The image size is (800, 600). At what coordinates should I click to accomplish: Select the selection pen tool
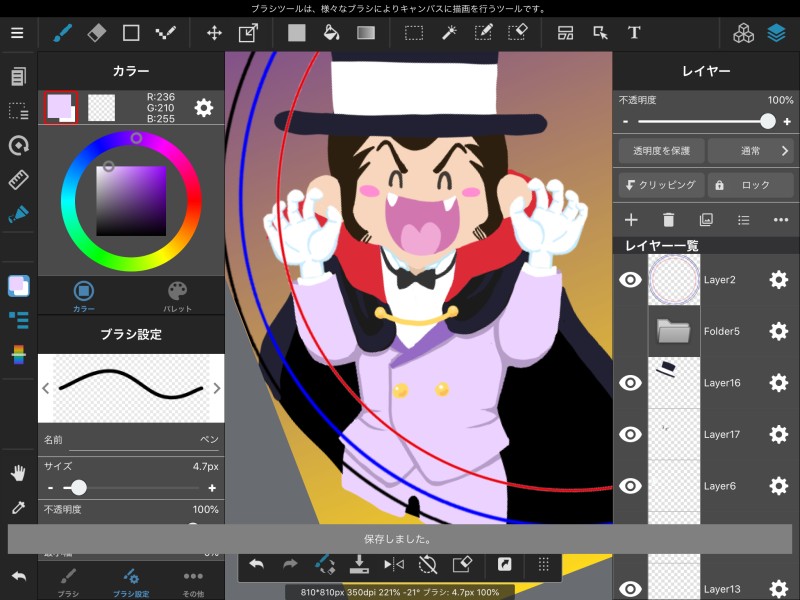pos(483,33)
